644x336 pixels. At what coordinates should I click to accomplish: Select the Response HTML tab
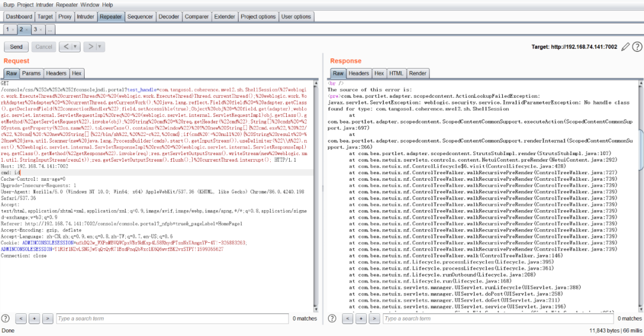pos(396,73)
